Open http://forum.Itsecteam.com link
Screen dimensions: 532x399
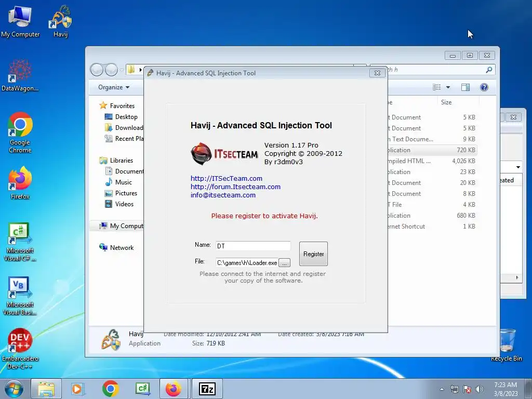[235, 187]
